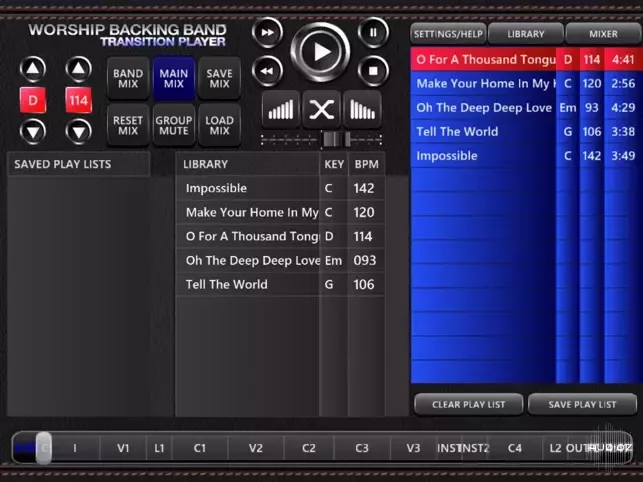Image resolution: width=643 pixels, height=482 pixels.
Task: Click the BPM column header
Action: click(x=367, y=164)
